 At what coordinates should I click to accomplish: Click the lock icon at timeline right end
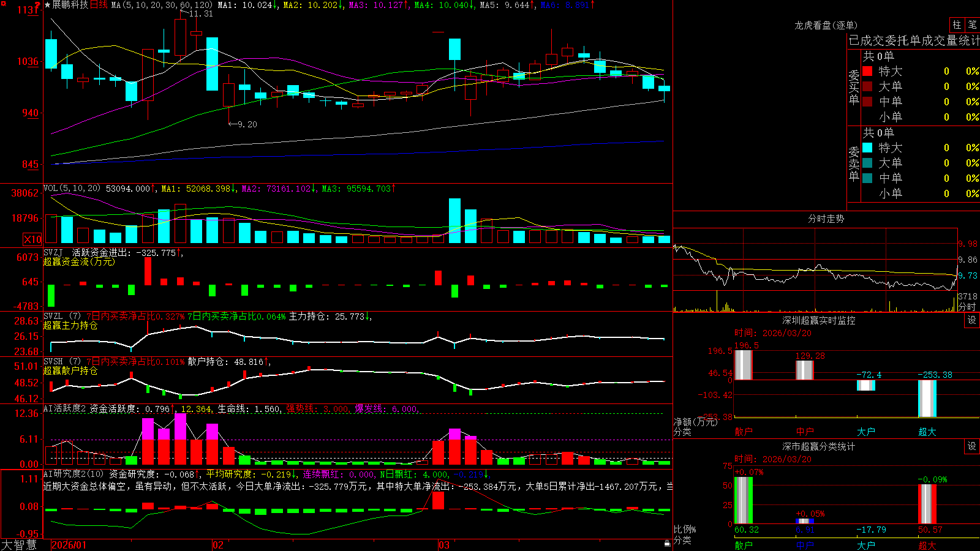[667, 543]
